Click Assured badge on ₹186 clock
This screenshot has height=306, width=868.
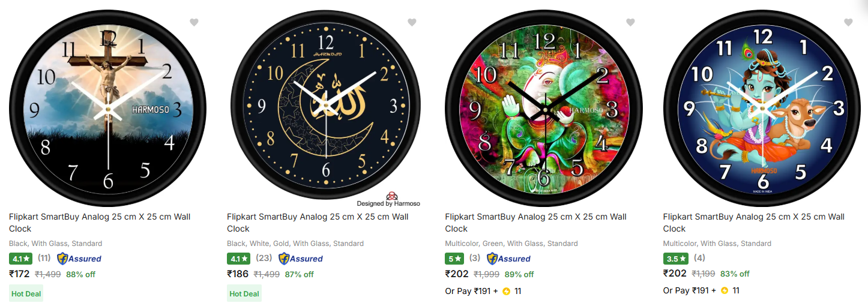click(301, 259)
